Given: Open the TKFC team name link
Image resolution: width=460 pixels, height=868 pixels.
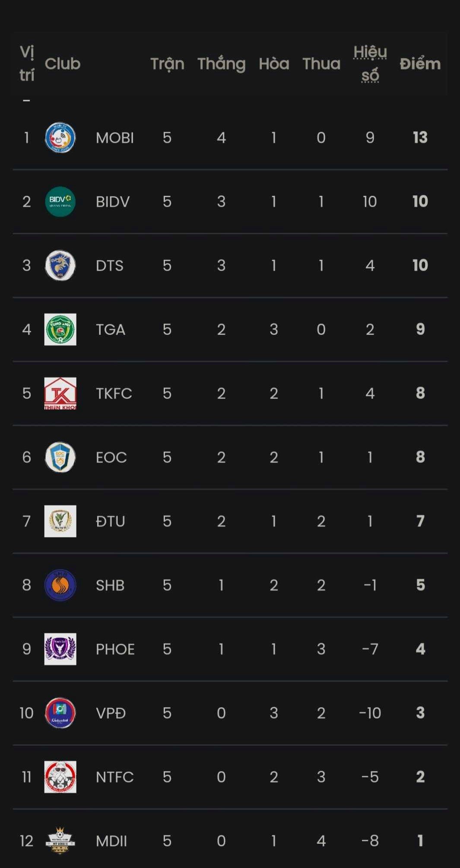Looking at the screenshot, I should click(x=114, y=393).
